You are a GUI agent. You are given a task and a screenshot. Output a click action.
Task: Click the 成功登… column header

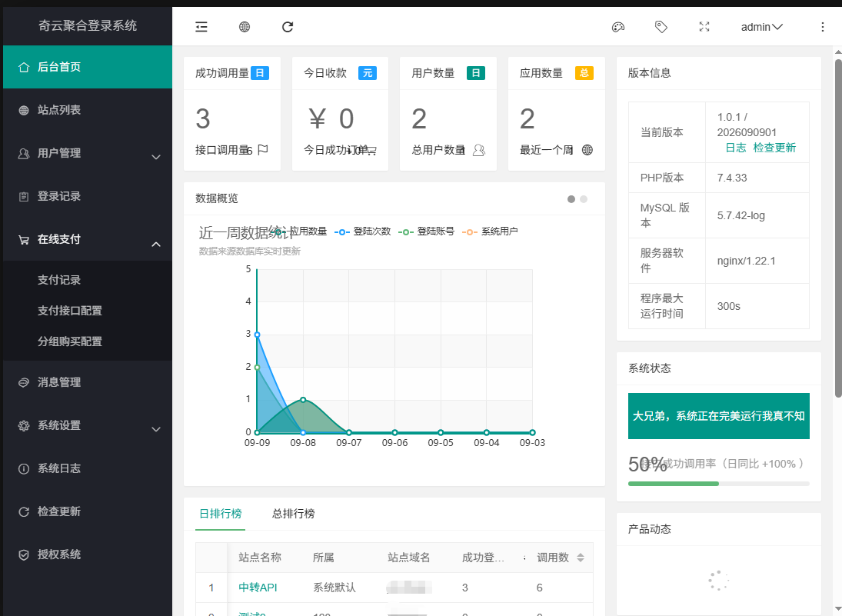(484, 558)
